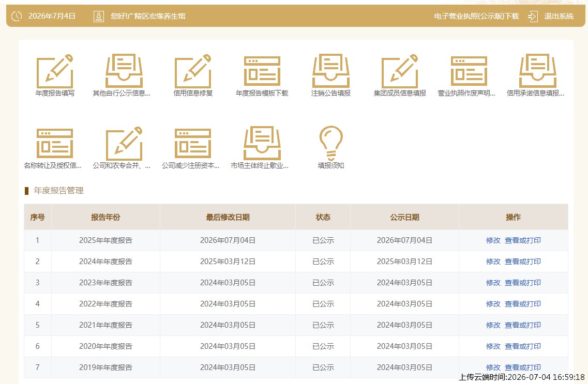The height and width of the screenshot is (384, 588).
Task: Open 公司和农专合并 icon
Action: [x=124, y=144]
